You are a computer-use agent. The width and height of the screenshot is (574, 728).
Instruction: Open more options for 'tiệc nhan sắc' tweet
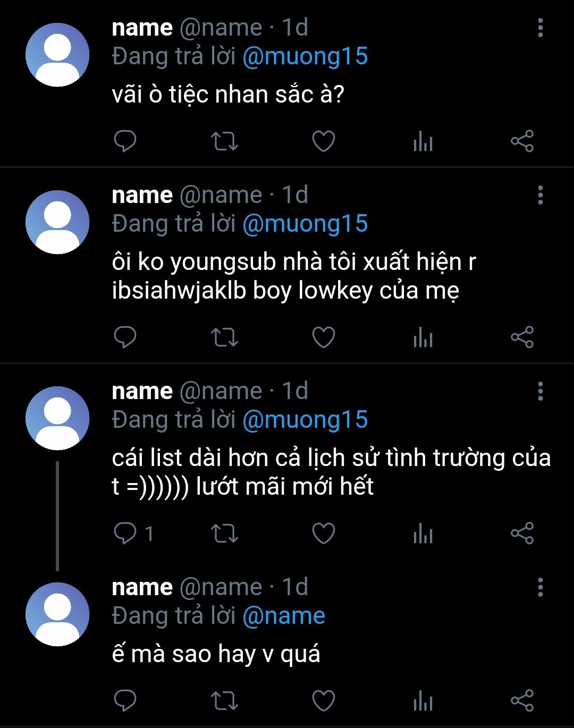click(540, 28)
